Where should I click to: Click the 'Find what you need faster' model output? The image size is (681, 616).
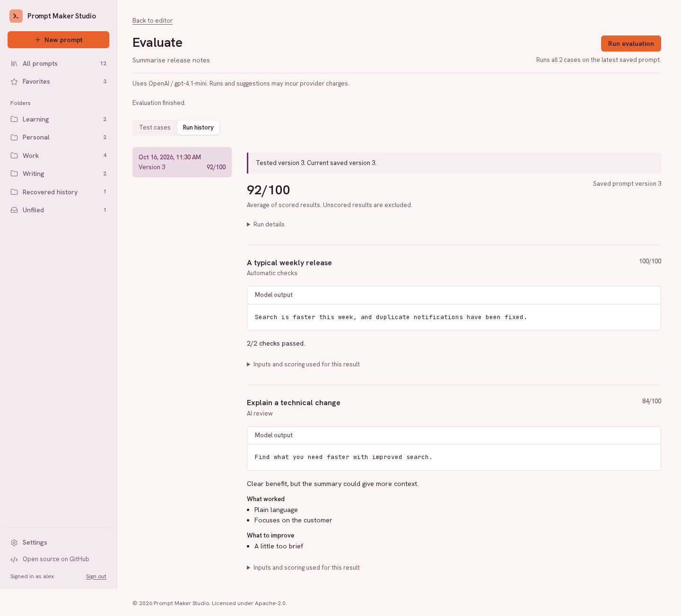[344, 457]
